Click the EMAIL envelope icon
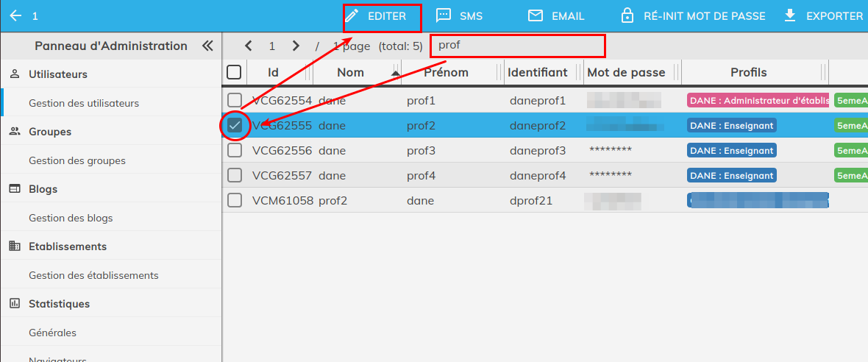This screenshot has width=868, height=362. click(536, 15)
